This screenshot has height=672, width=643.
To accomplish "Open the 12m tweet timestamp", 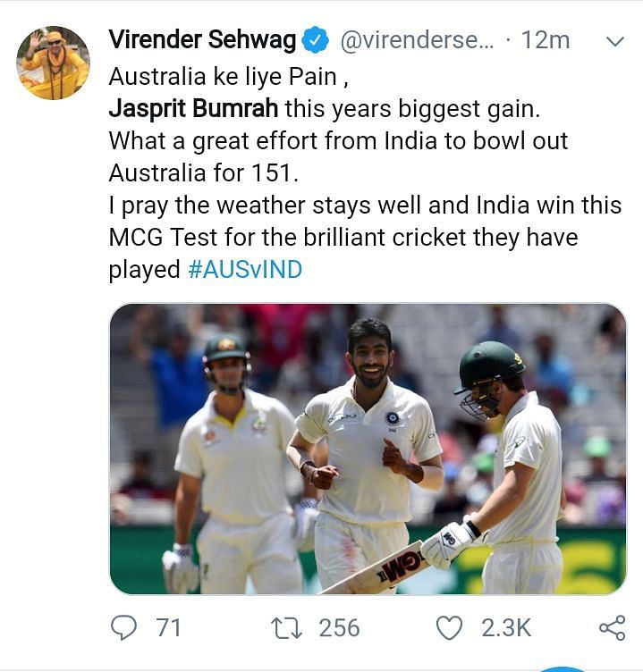I will tap(546, 40).
